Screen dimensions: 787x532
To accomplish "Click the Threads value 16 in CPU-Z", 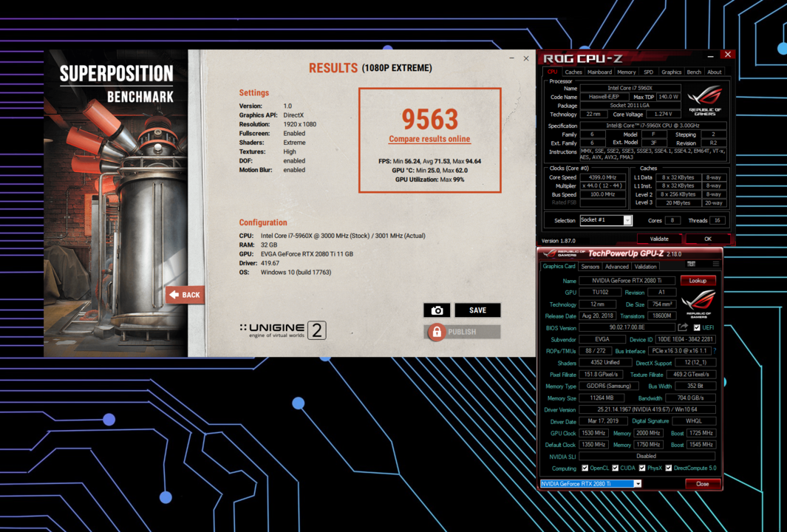I will [718, 220].
